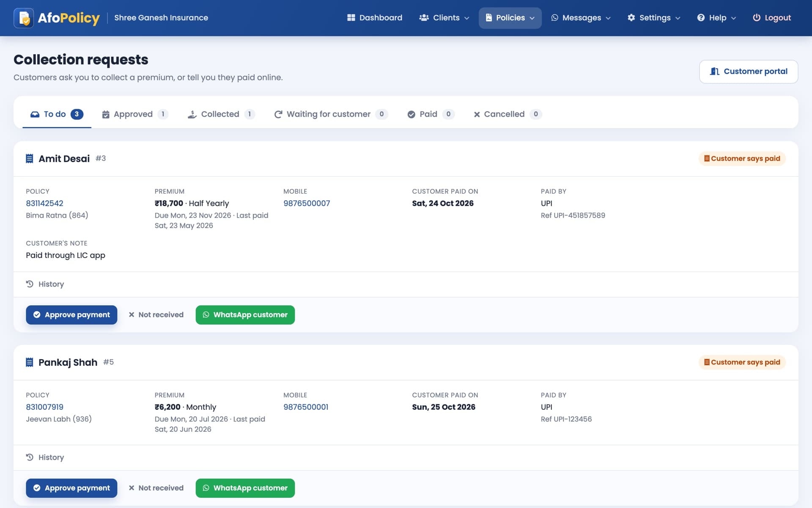Image resolution: width=812 pixels, height=508 pixels.
Task: Click the Pankaj Shah name heading
Action: click(68, 362)
